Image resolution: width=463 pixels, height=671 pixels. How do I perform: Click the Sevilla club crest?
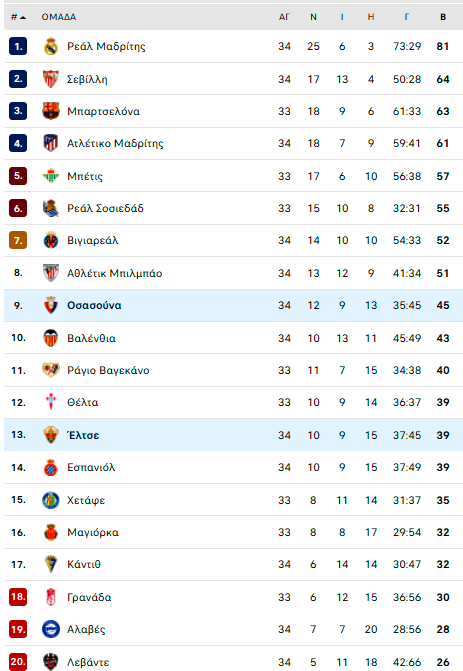(50, 79)
